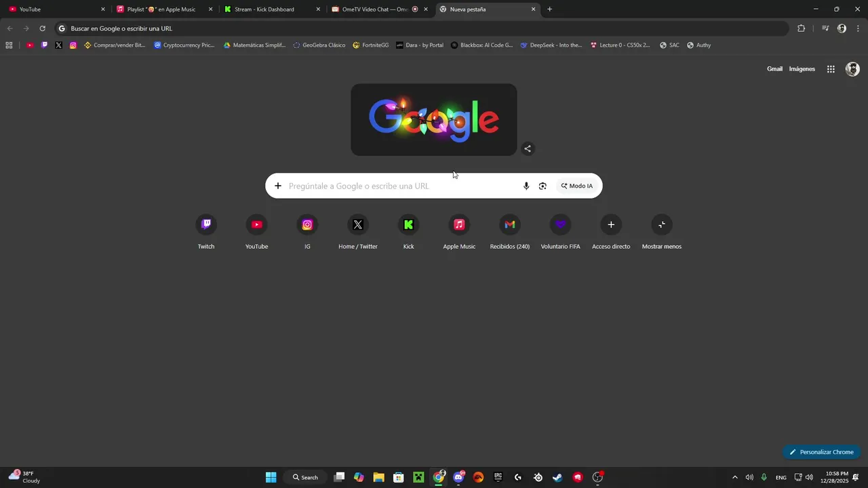Screen dimensions: 868x488
Task: Open the Google holiday lights doodle
Action: [x=434, y=120]
